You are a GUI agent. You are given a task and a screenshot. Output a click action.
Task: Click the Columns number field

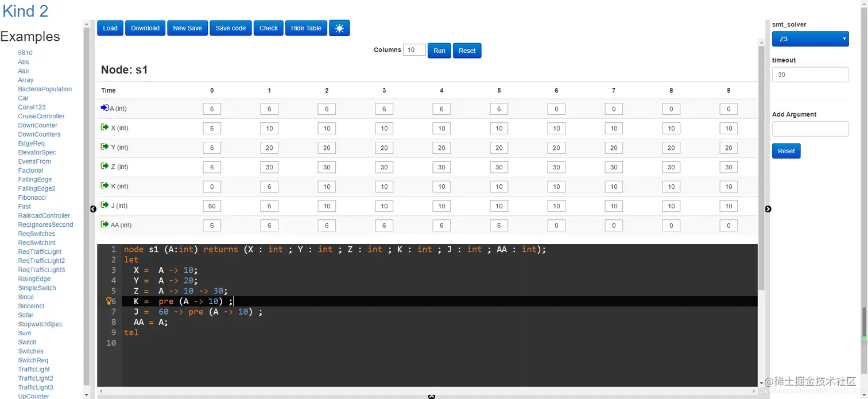pyautogui.click(x=414, y=50)
